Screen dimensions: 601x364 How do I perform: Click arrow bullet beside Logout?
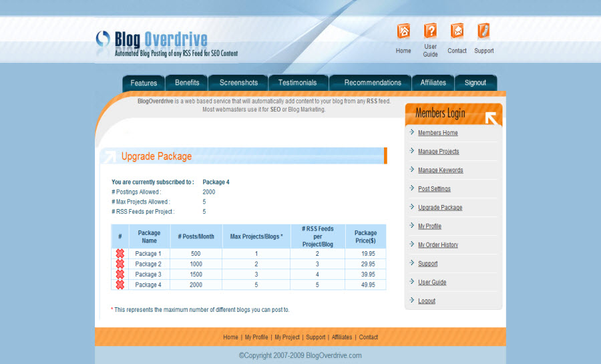click(x=412, y=300)
